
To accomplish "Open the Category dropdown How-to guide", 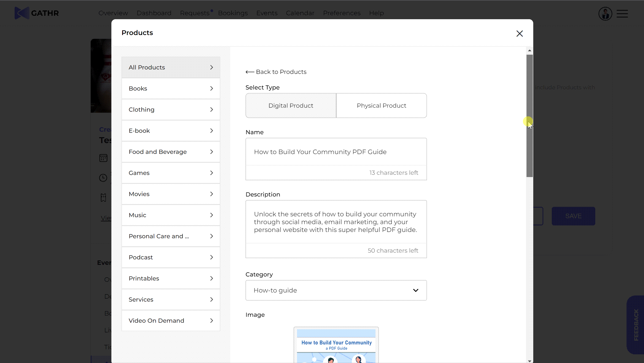I will point(336,290).
